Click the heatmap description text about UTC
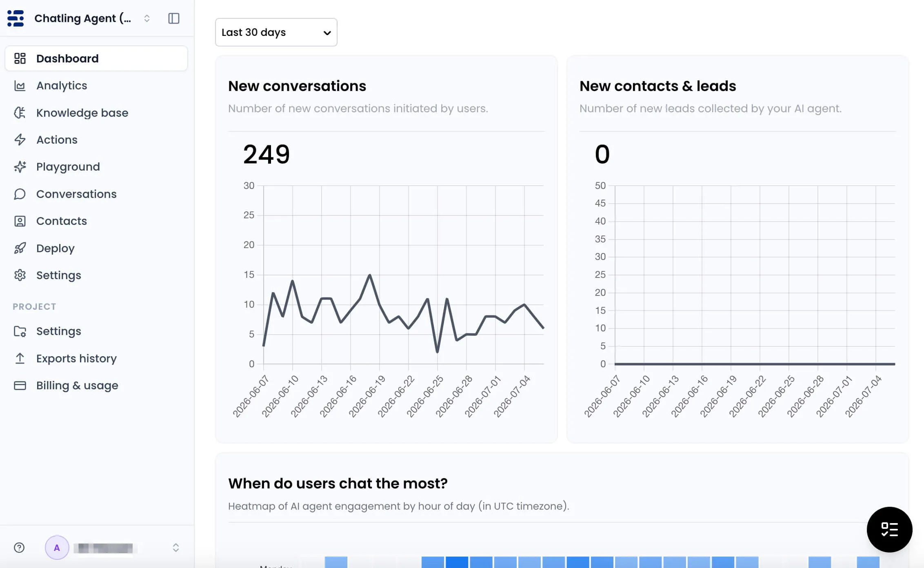This screenshot has height=568, width=924. point(398,506)
